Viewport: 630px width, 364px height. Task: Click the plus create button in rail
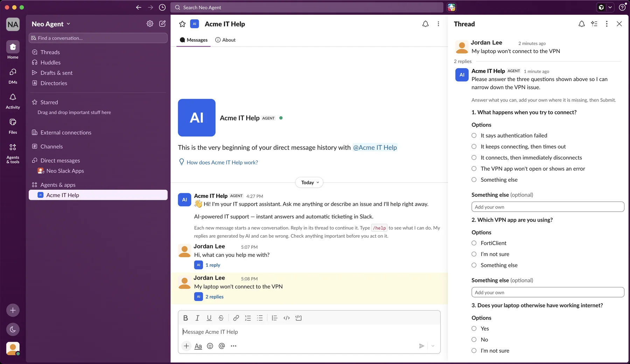click(13, 310)
